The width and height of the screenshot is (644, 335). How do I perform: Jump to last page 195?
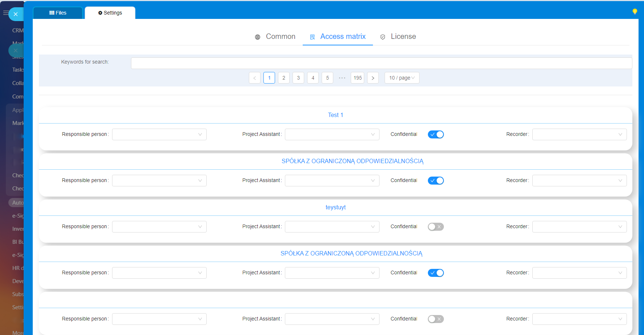point(358,78)
